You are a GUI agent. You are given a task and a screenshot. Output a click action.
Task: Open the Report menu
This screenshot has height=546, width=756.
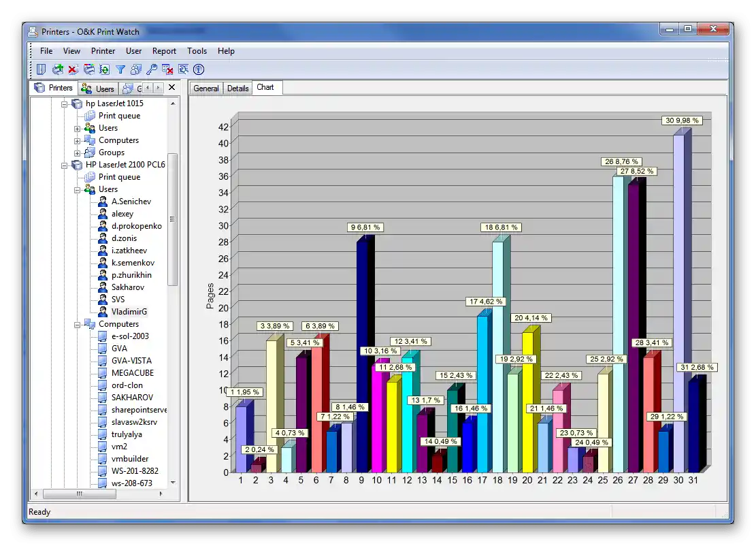coord(165,50)
